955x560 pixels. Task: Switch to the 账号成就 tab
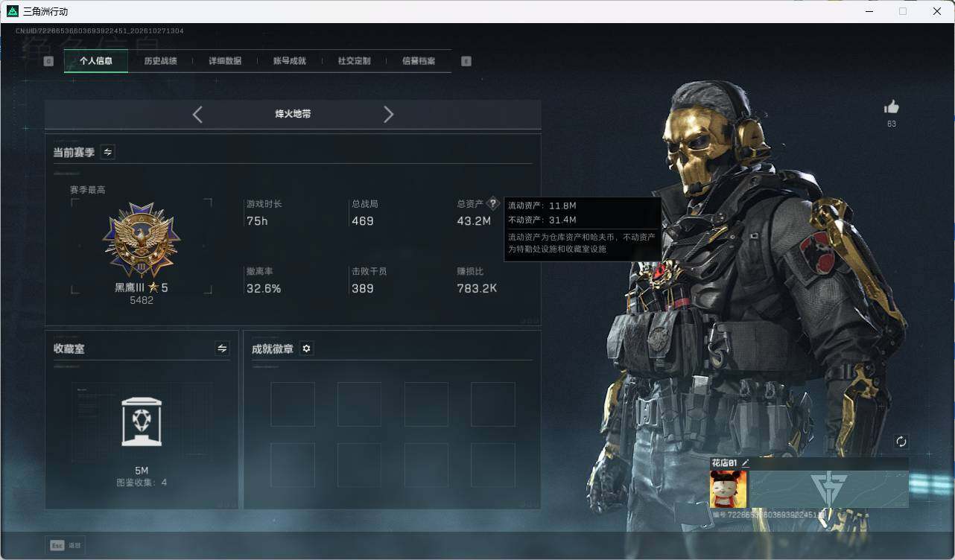(290, 61)
